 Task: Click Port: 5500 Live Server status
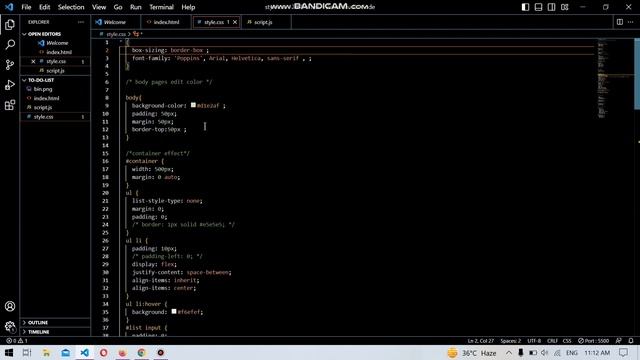click(593, 340)
